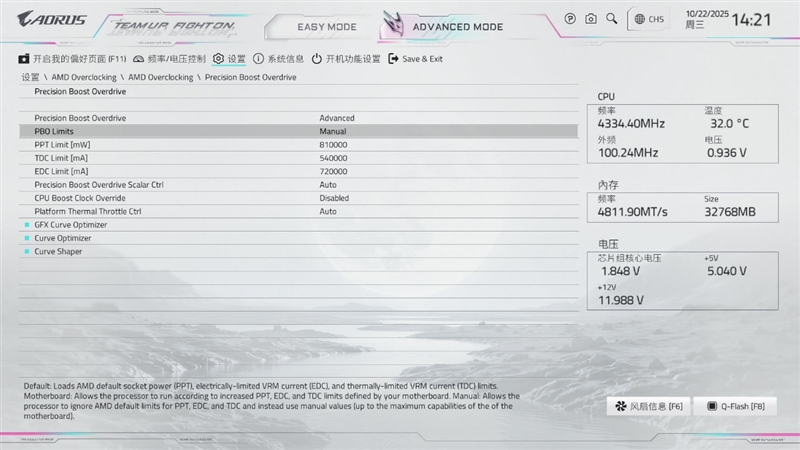
Task: Open CPU Boost Clock Override Disabled value
Action: pos(334,198)
